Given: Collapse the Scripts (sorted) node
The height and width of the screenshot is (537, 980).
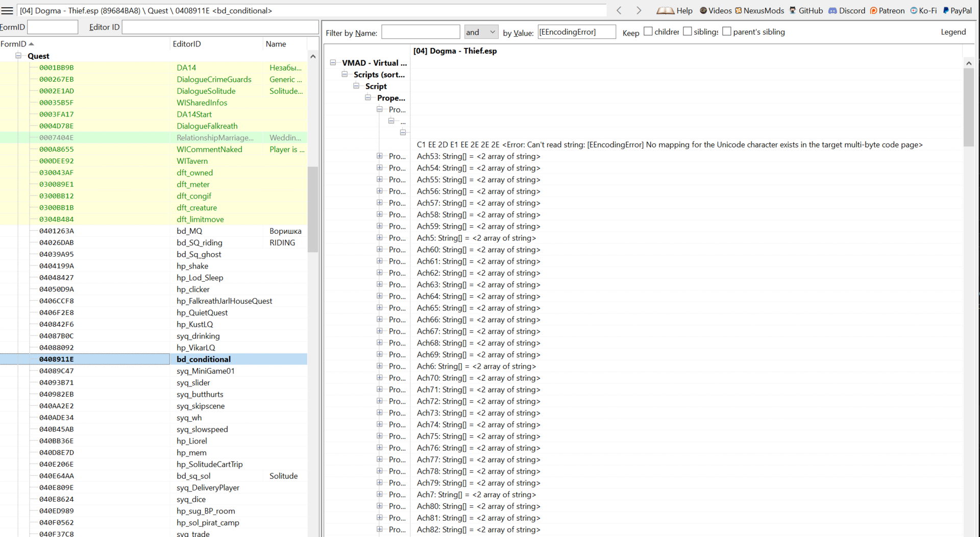Looking at the screenshot, I should pos(345,74).
